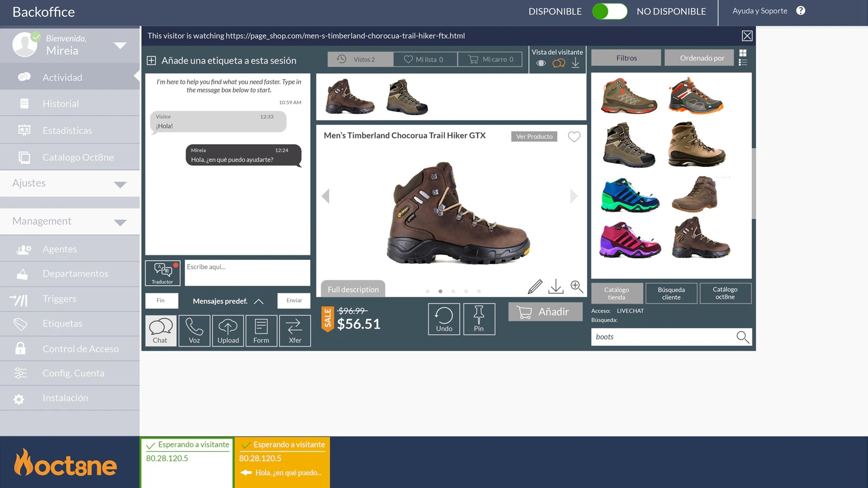Open the Agentes page
This screenshot has width=868, height=488.
70,249
